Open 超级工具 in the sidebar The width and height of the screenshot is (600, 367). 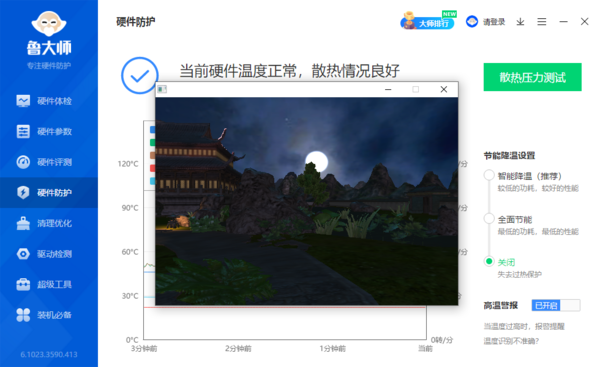click(x=49, y=284)
